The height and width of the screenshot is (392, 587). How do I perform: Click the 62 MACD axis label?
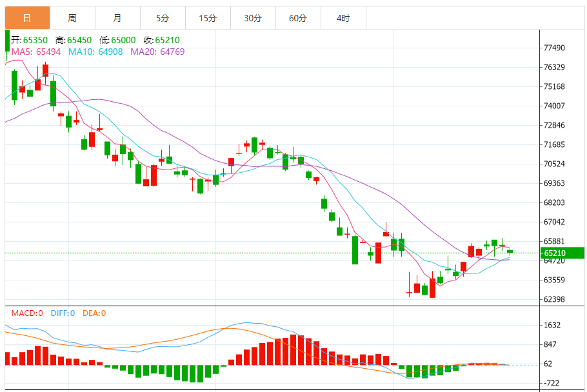pyautogui.click(x=548, y=364)
